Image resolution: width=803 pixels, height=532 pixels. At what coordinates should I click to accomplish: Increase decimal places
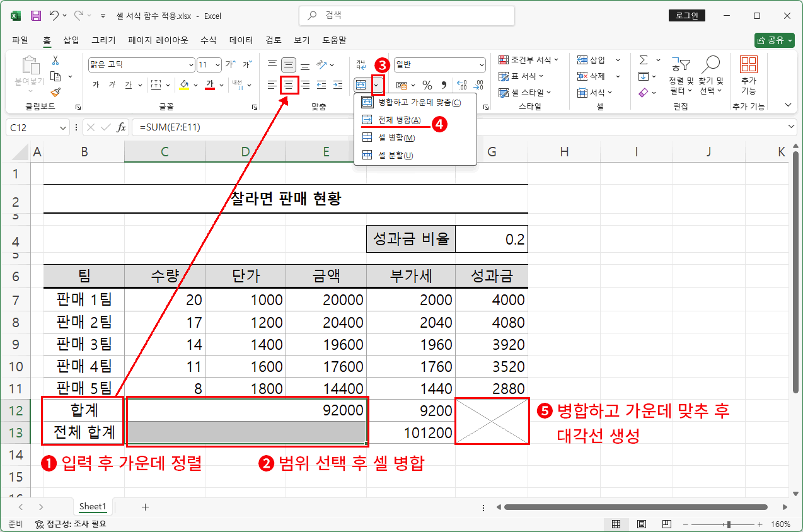[461, 85]
